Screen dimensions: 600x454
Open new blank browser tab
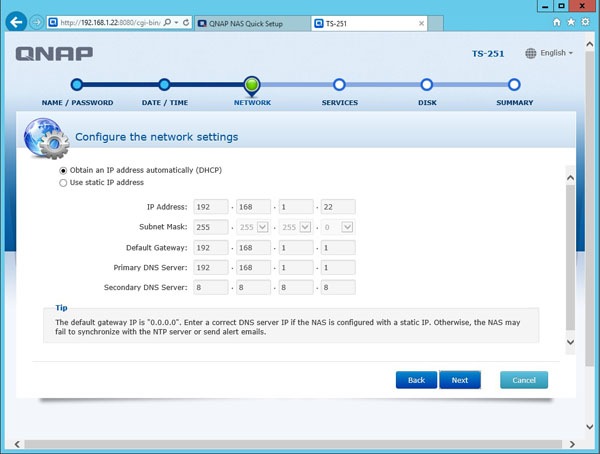coord(435,23)
